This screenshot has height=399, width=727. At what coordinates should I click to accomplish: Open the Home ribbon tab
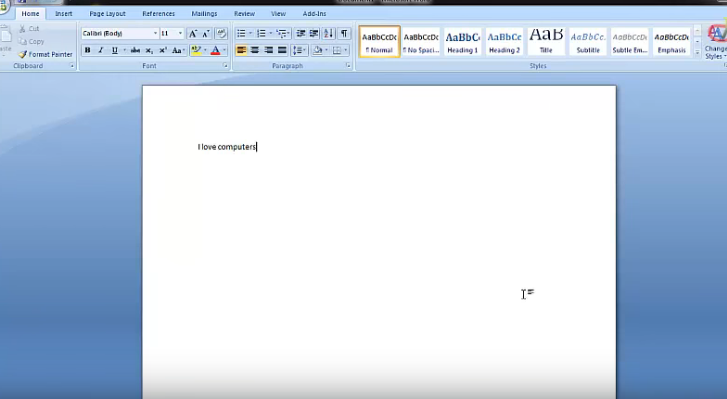[30, 14]
